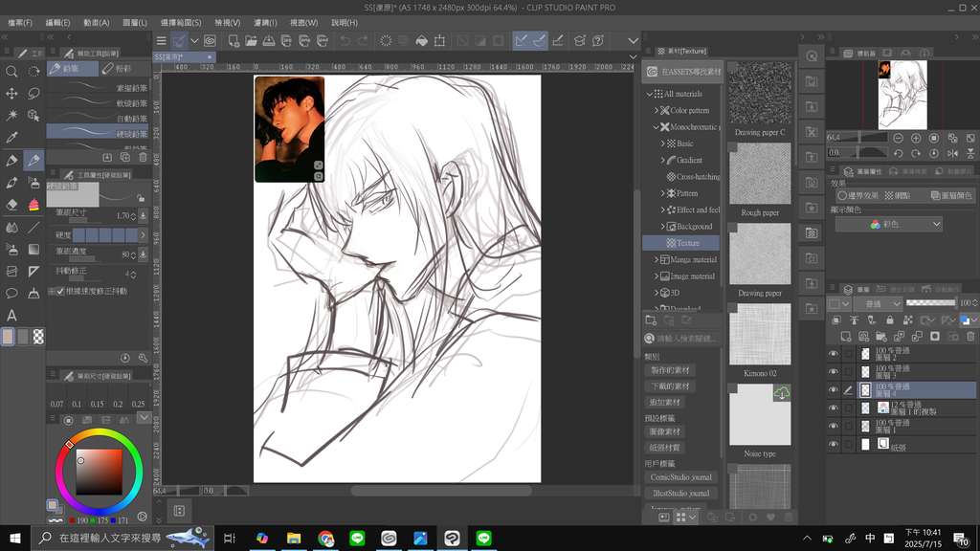
Task: Select the Auto select magic wand tool
Action: (x=11, y=116)
